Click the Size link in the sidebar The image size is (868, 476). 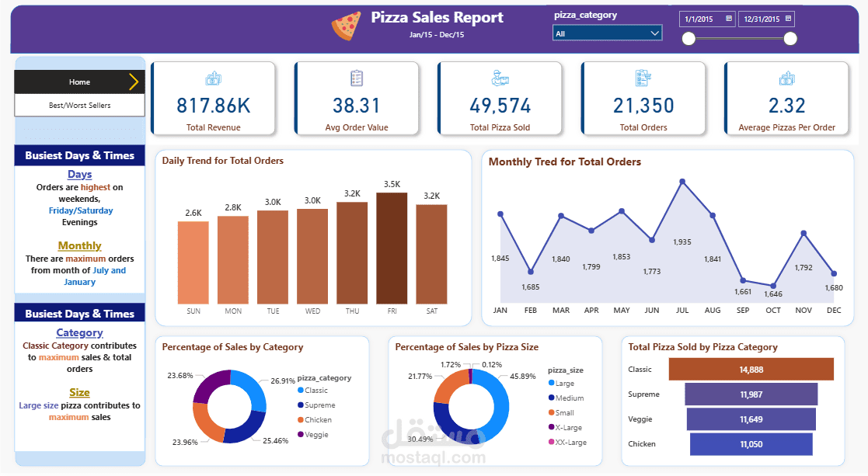(79, 392)
